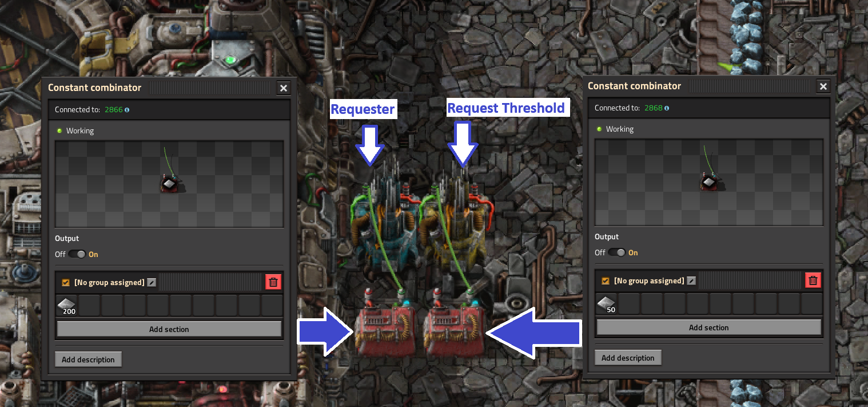Rename group using right pencil icon
The width and height of the screenshot is (868, 407).
(691, 280)
